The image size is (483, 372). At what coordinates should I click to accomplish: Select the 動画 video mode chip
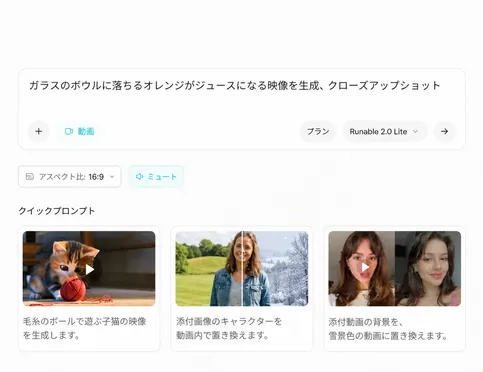[79, 131]
